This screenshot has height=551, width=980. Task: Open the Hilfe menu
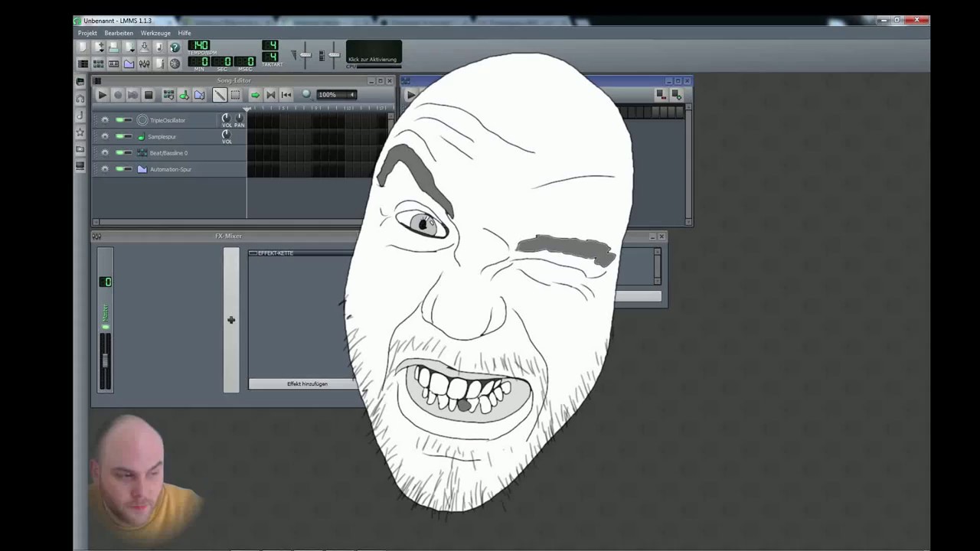tap(185, 33)
